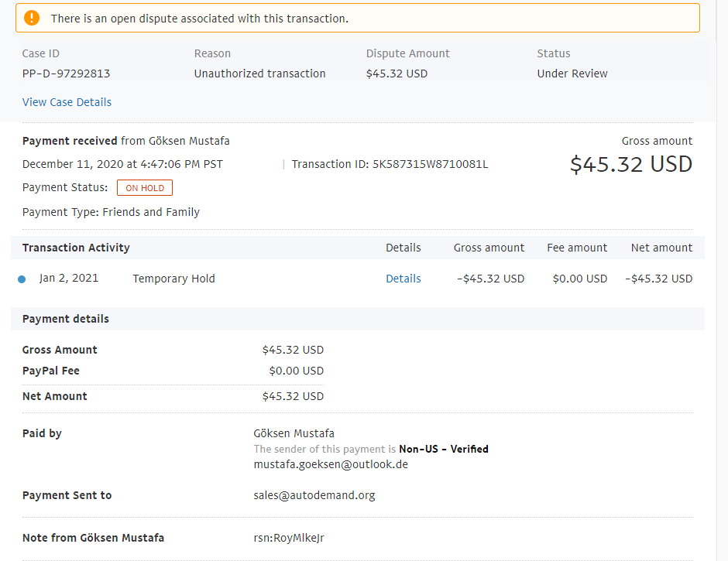The height and width of the screenshot is (561, 728).
Task: Click "Payment Type: Friends and Family"
Action: tap(111, 212)
